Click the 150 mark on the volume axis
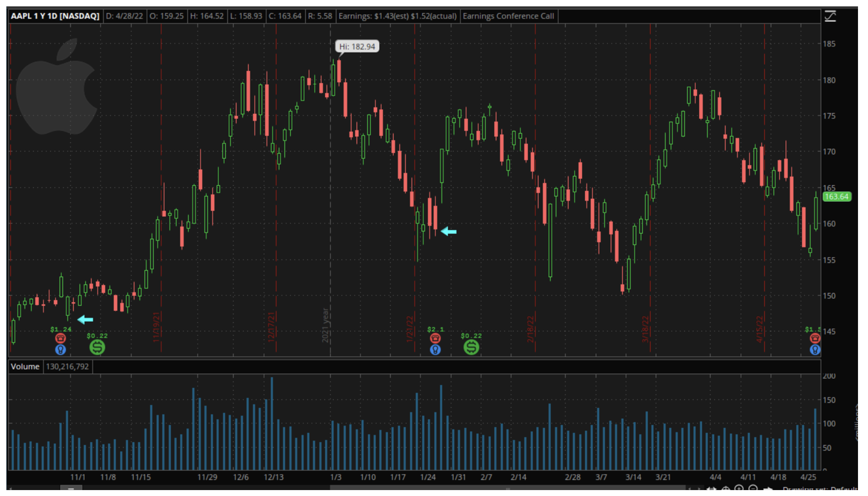 tap(829, 400)
